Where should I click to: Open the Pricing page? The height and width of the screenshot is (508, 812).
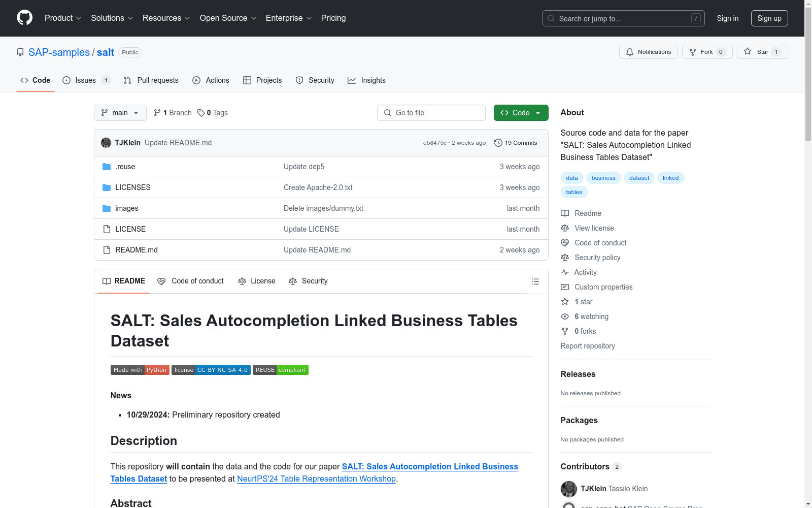[x=333, y=18]
